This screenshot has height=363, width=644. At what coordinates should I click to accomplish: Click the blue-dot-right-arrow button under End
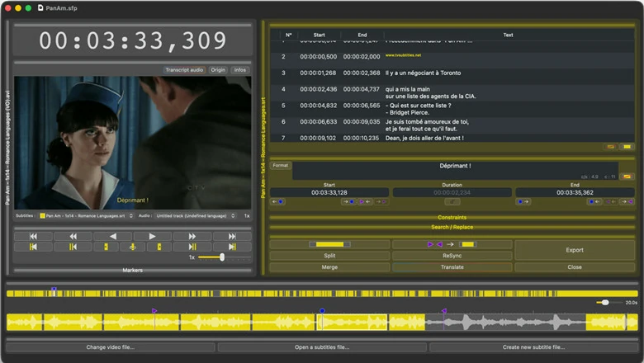click(523, 202)
